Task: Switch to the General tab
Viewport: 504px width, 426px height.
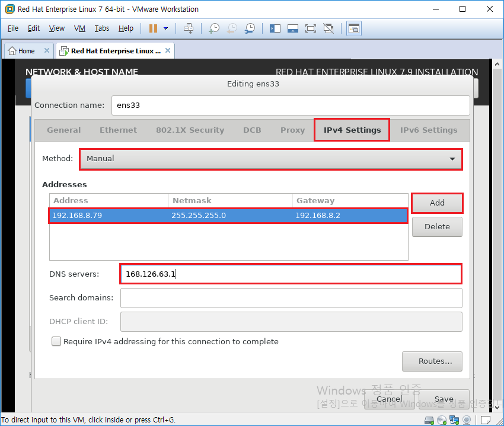Action: tap(63, 130)
